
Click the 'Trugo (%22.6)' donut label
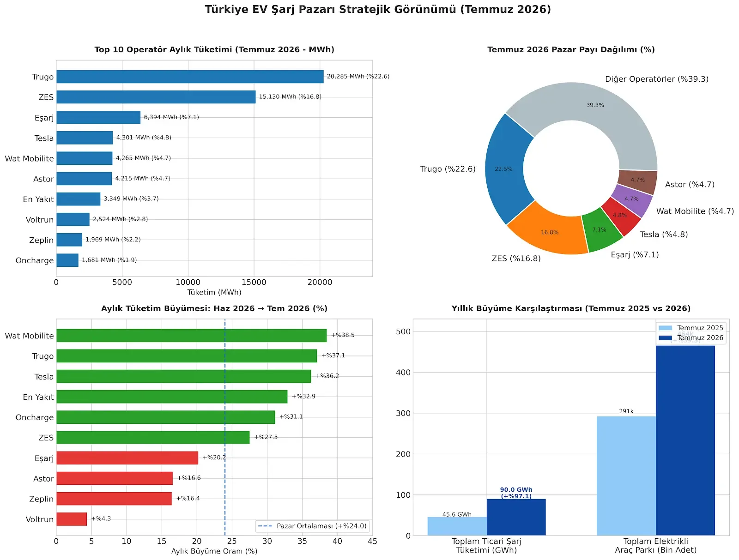(448, 169)
